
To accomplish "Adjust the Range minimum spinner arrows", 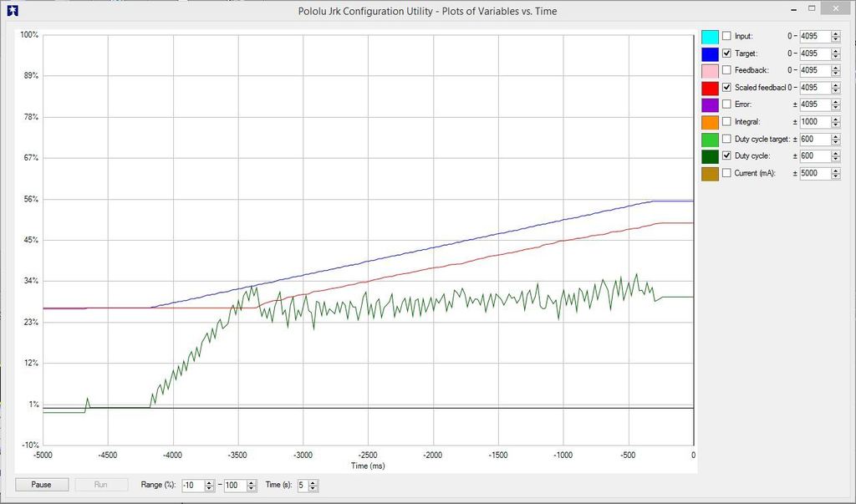I will (209, 486).
